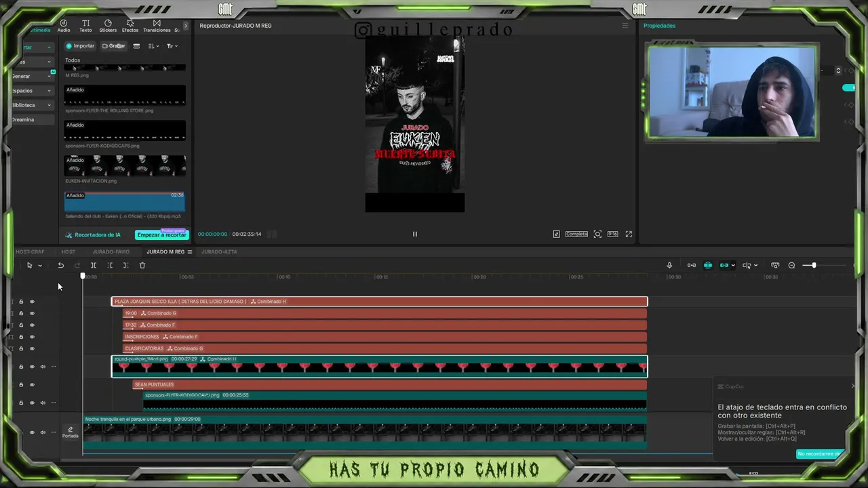This screenshot has height=488, width=868.
Task: Hide the round-pushpin track
Action: click(32, 367)
